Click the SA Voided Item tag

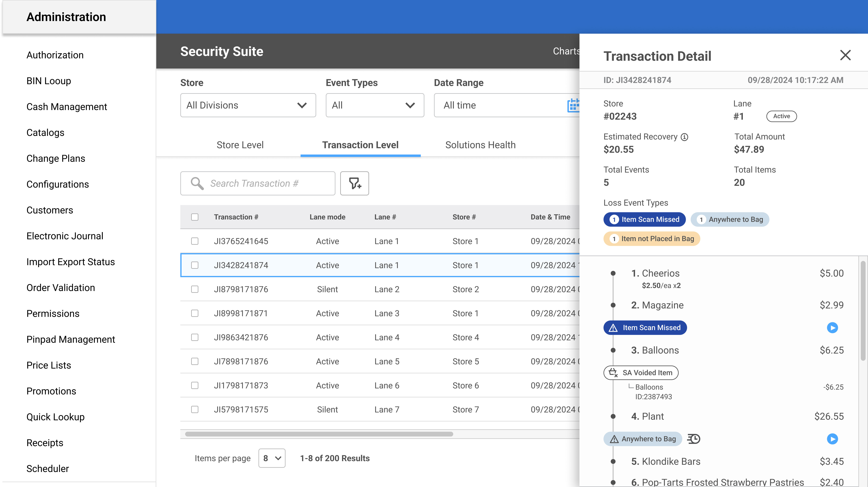click(641, 373)
